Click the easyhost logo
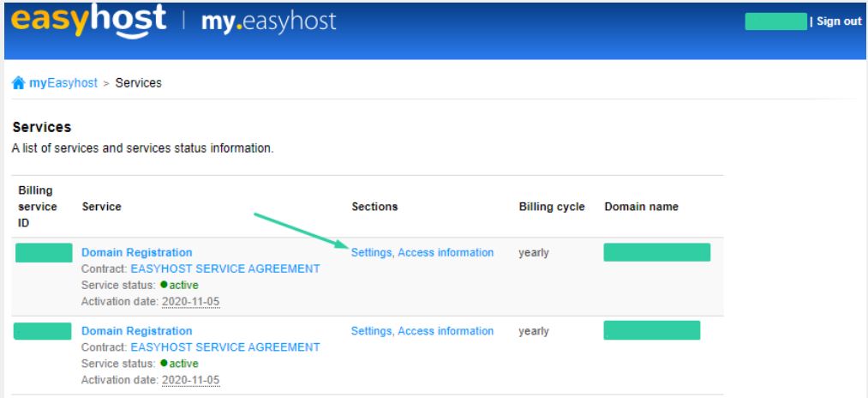The width and height of the screenshot is (868, 398). click(x=88, y=21)
